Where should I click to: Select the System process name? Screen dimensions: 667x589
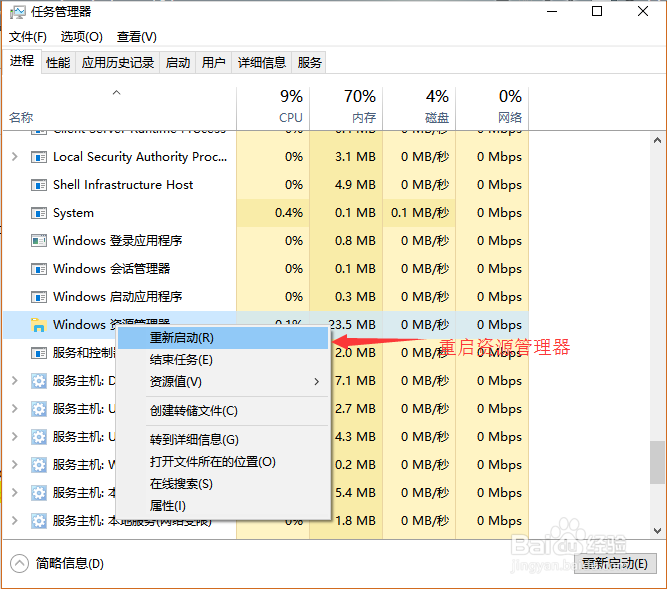pyautogui.click(x=73, y=213)
